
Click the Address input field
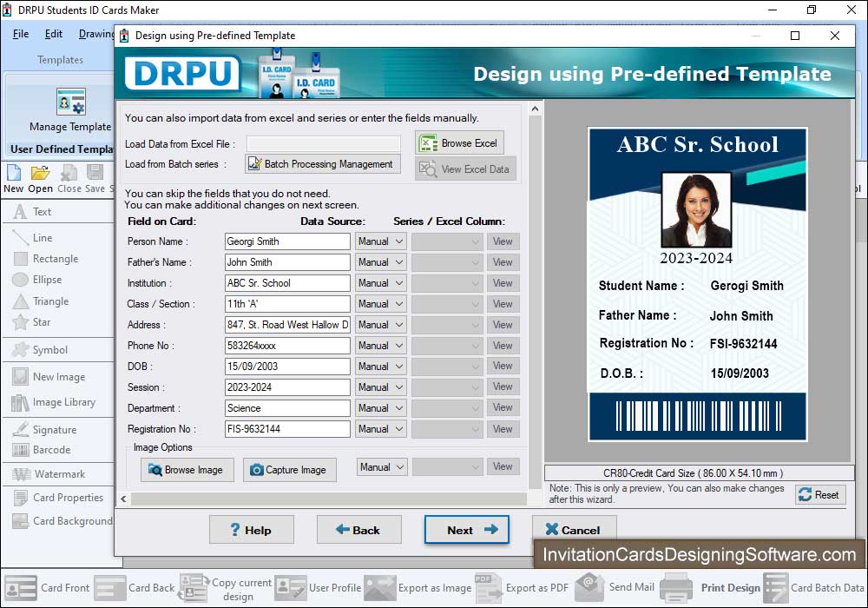point(287,325)
